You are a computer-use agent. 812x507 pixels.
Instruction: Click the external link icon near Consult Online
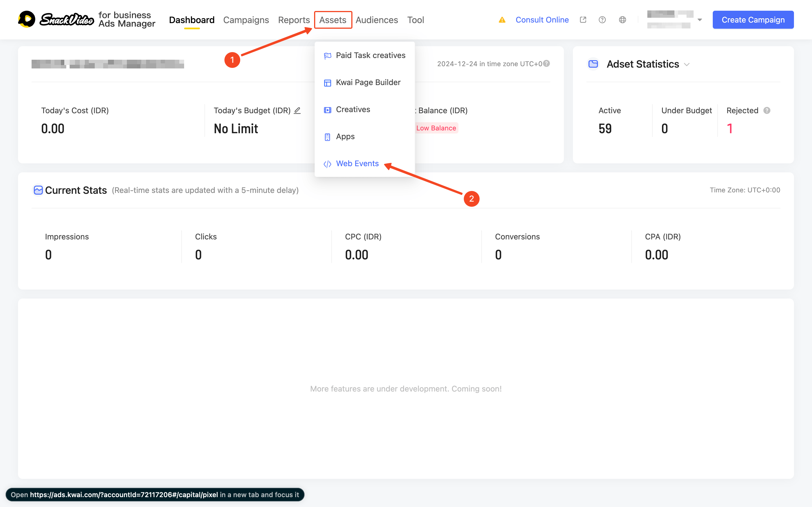click(x=583, y=20)
